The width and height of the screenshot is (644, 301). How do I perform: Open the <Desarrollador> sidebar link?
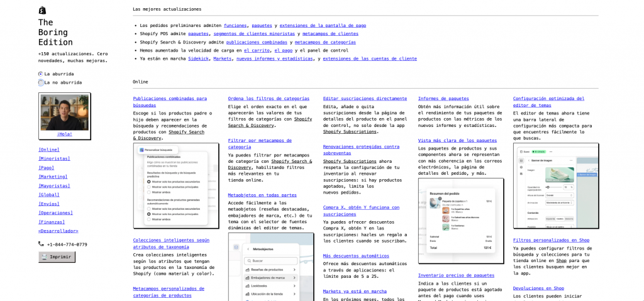[58, 231]
